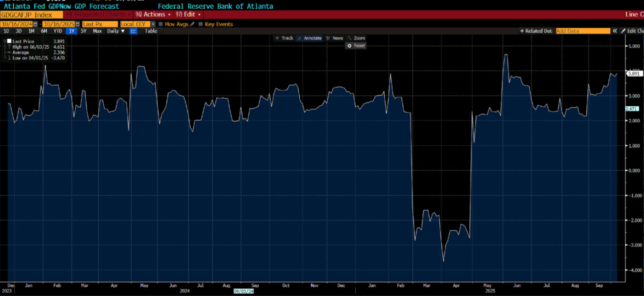Activate the Track crosshair tool
644x296 pixels.
pyautogui.click(x=284, y=38)
